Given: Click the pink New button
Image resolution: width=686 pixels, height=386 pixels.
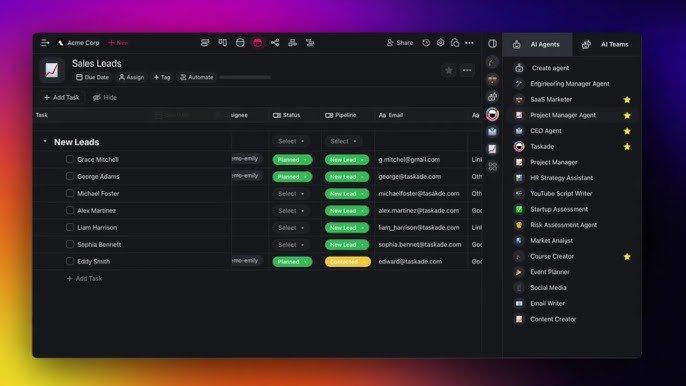Looking at the screenshot, I should (118, 43).
